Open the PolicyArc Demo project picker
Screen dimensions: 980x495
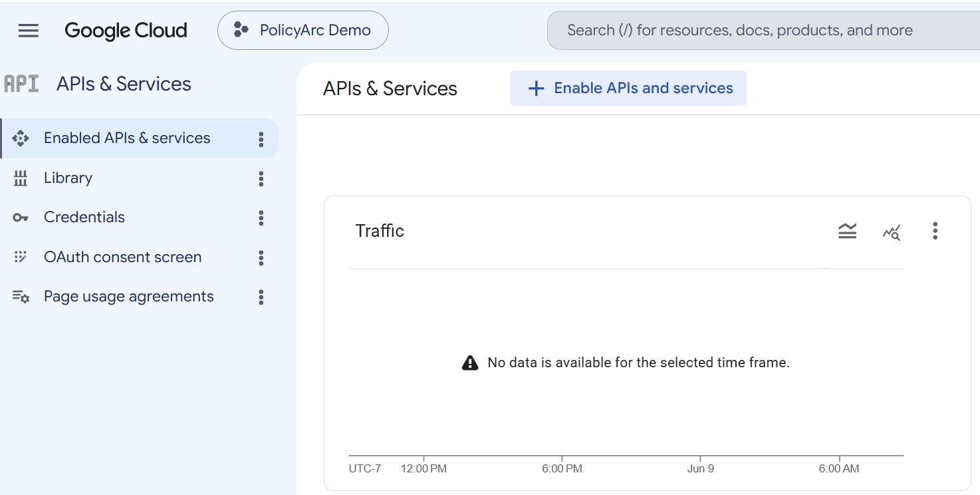[x=303, y=30]
